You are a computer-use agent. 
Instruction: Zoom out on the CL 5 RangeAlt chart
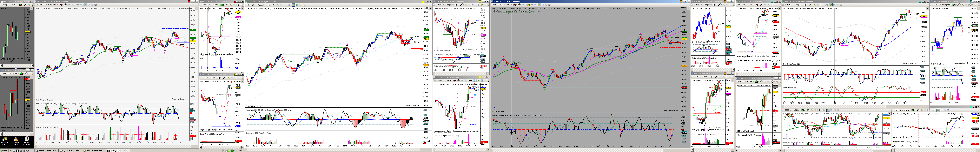click(469, 5)
